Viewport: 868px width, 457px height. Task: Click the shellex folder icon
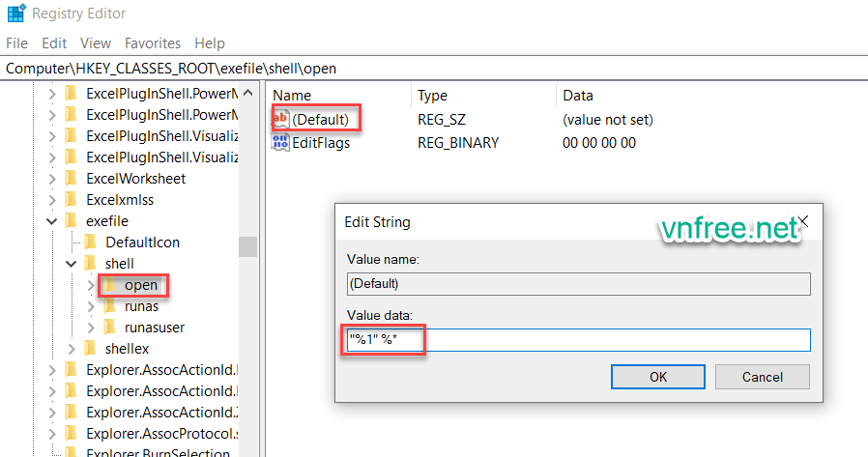90,349
